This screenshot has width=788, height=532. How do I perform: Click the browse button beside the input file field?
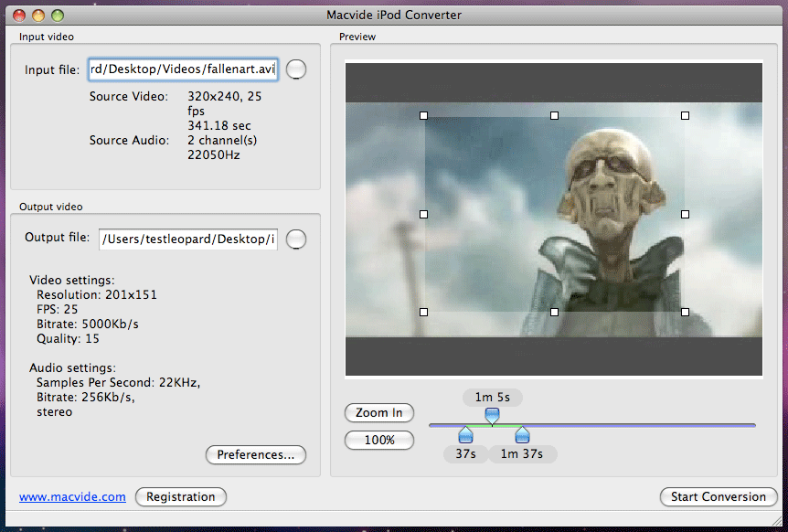coord(295,69)
